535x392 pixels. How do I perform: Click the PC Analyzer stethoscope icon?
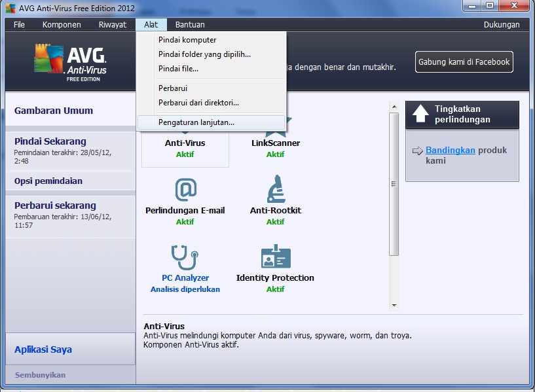(x=185, y=257)
